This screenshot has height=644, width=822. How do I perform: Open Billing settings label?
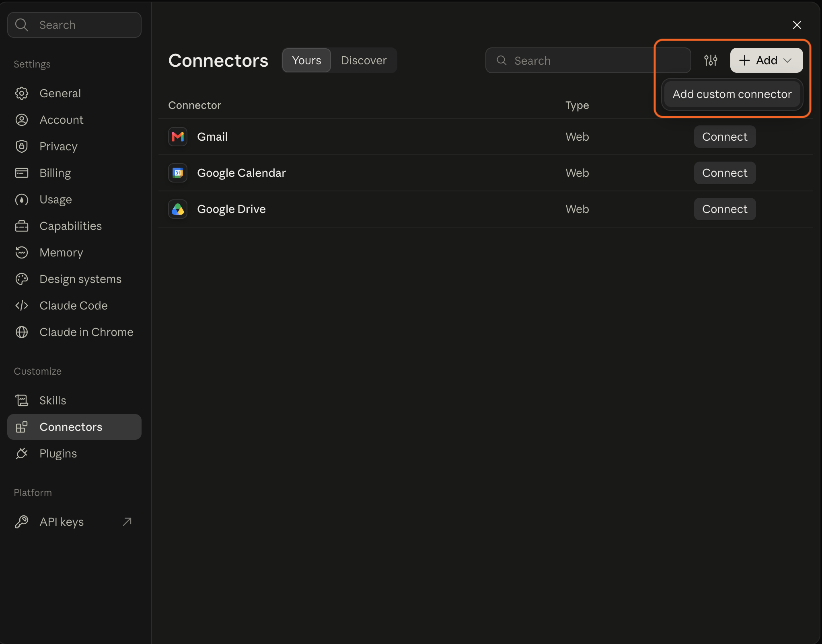[x=55, y=173]
